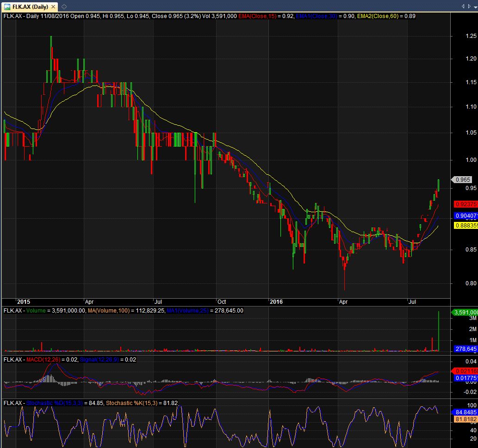Click the 100 label on stochastic axis
The height and width of the screenshot is (448, 478).
(472, 405)
